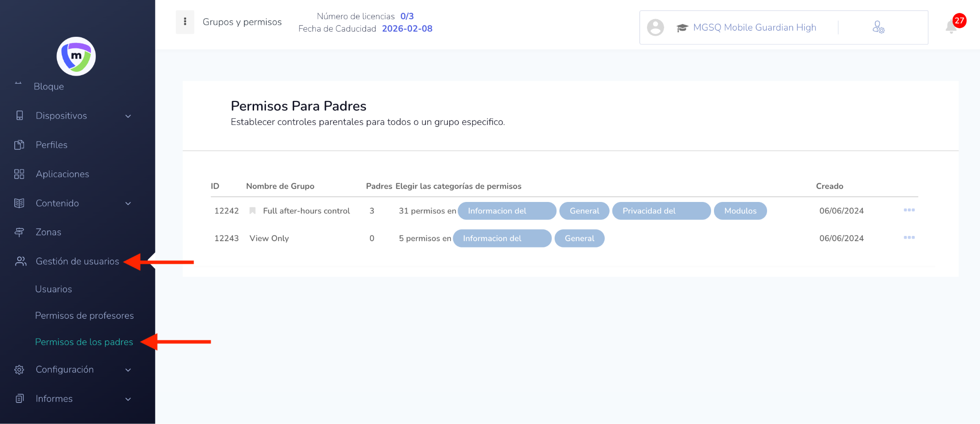Expand the Dispositivos sidebar menu
Image resolution: width=980 pixels, height=424 pixels.
[128, 116]
